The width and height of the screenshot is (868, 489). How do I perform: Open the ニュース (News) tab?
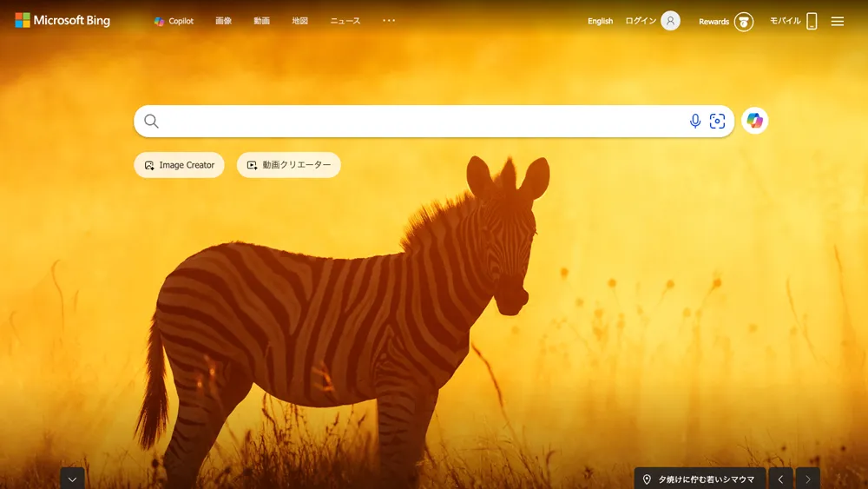345,21
